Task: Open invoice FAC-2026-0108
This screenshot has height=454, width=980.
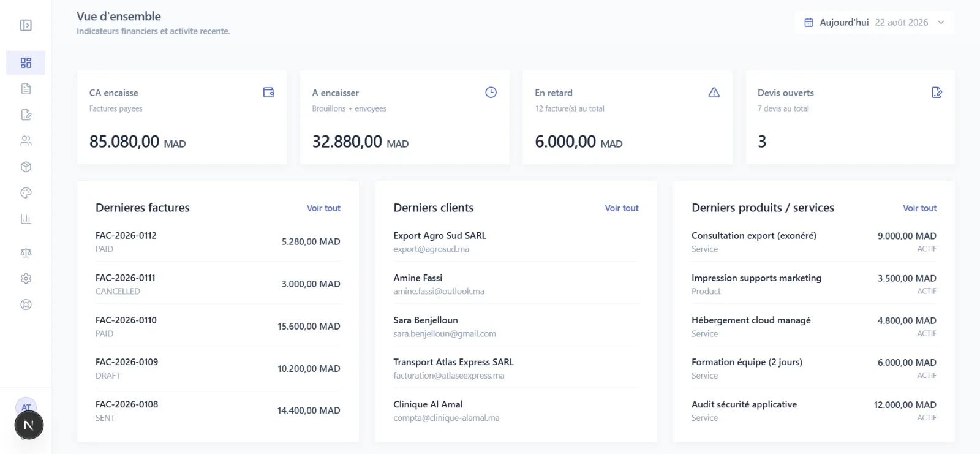Action: (x=218, y=411)
